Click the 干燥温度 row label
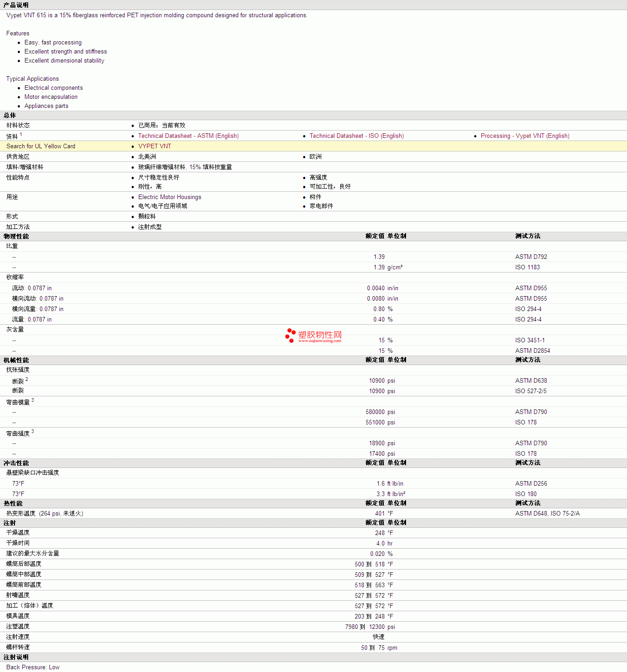 tap(18, 533)
